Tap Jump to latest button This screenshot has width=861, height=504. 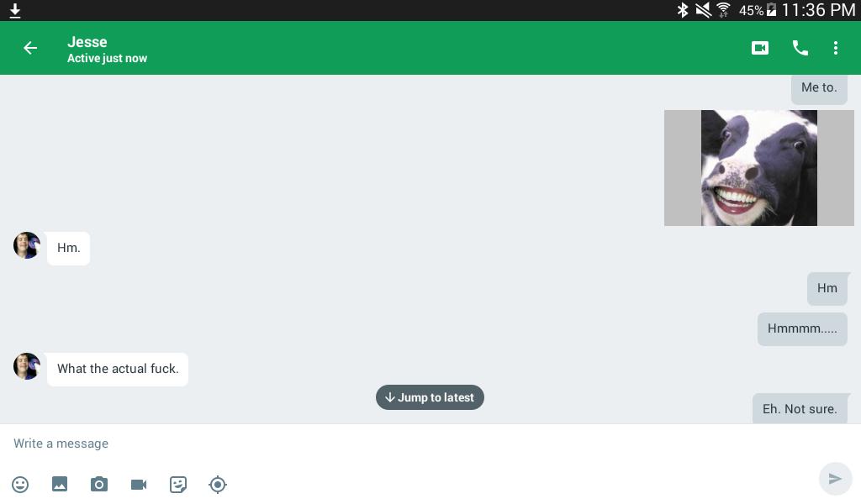[x=430, y=397]
